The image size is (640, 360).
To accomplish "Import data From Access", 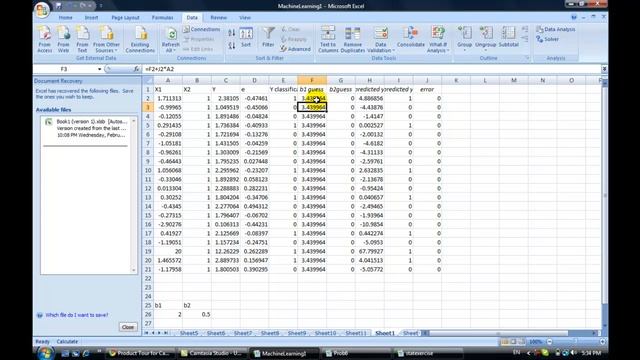I will (x=44, y=39).
